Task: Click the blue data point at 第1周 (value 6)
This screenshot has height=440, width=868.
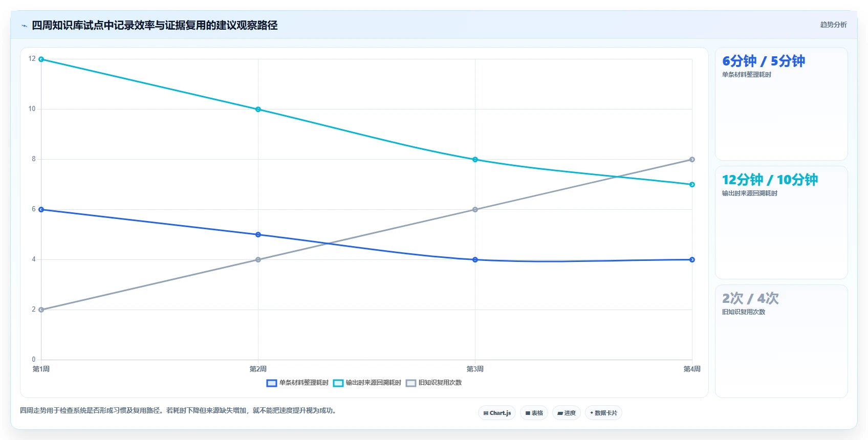Action: tap(41, 210)
